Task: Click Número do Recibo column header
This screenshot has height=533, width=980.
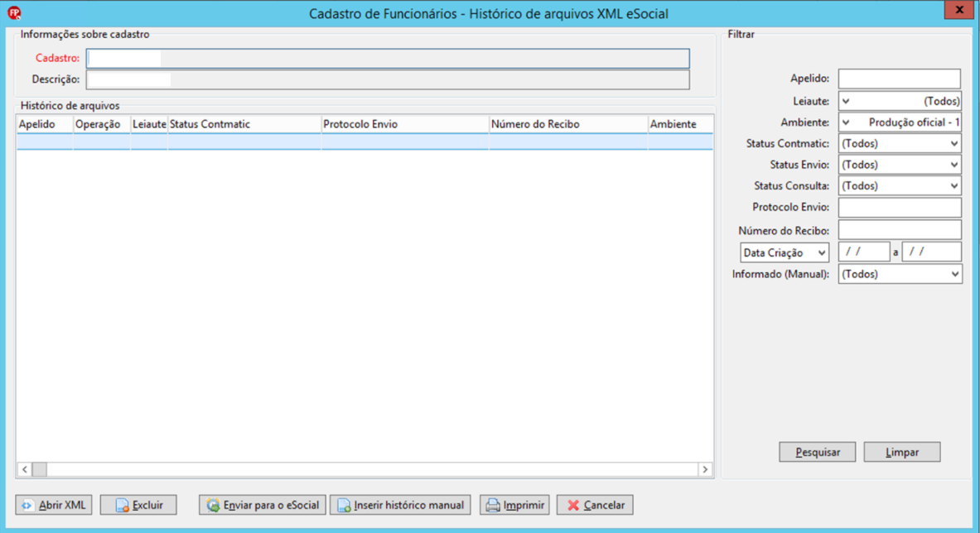Action: 568,124
